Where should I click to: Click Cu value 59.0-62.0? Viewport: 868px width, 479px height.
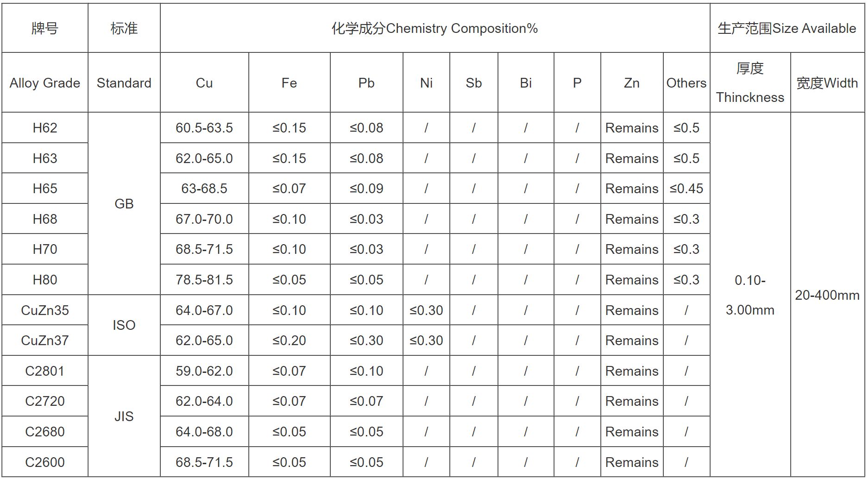pos(204,371)
